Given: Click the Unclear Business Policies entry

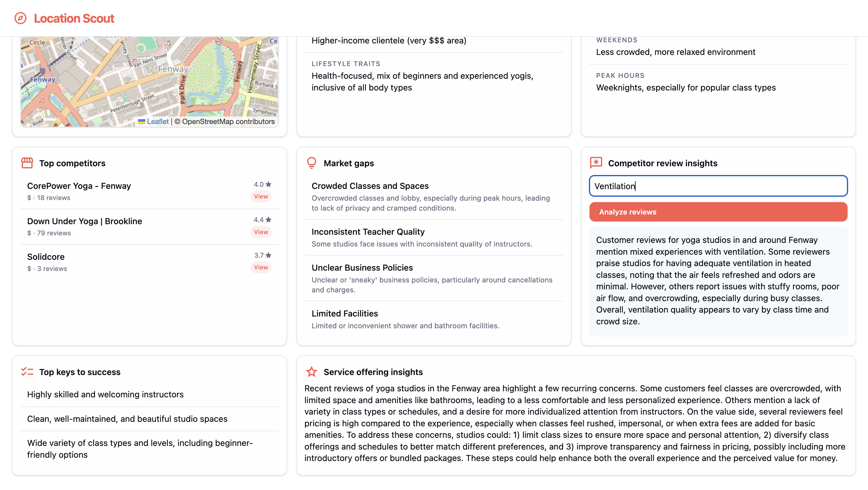Looking at the screenshot, I should [x=362, y=267].
